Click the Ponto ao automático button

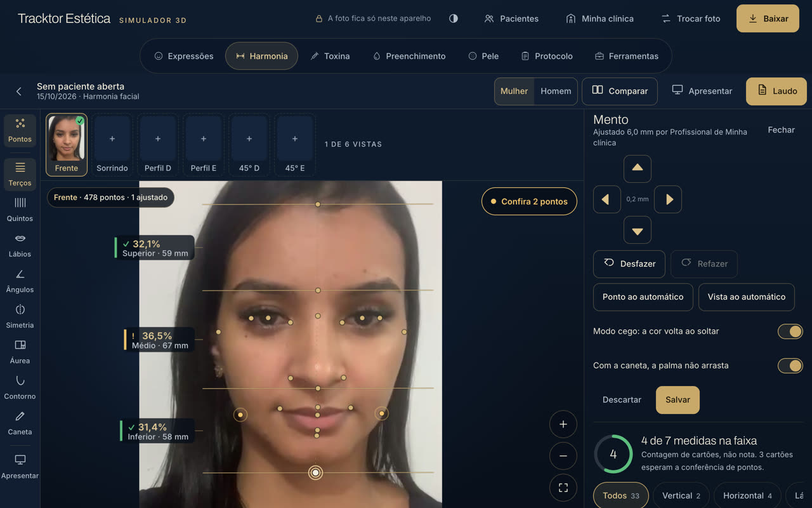(643, 297)
